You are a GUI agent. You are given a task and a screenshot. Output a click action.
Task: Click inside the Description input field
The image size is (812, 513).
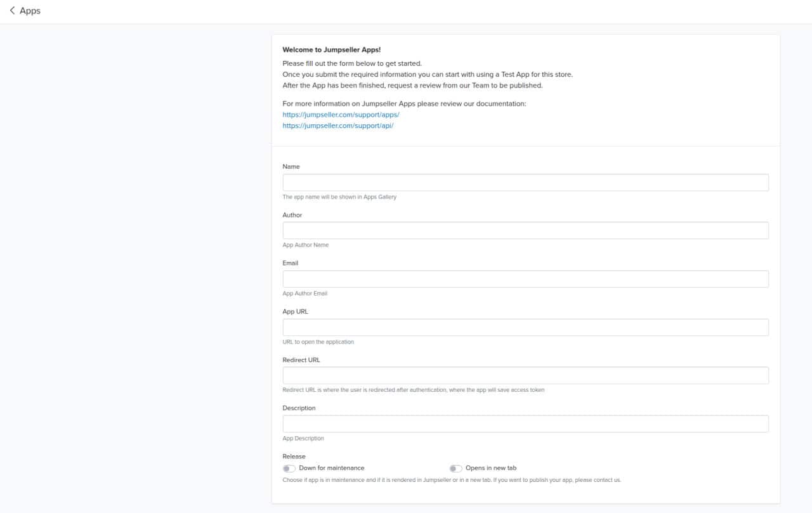point(525,423)
